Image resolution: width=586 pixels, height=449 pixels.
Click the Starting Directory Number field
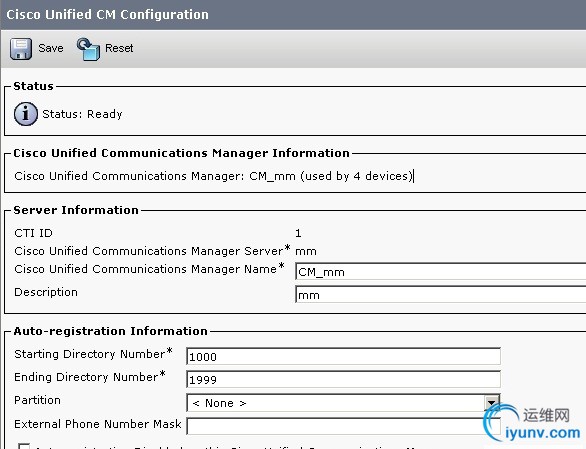(x=343, y=356)
